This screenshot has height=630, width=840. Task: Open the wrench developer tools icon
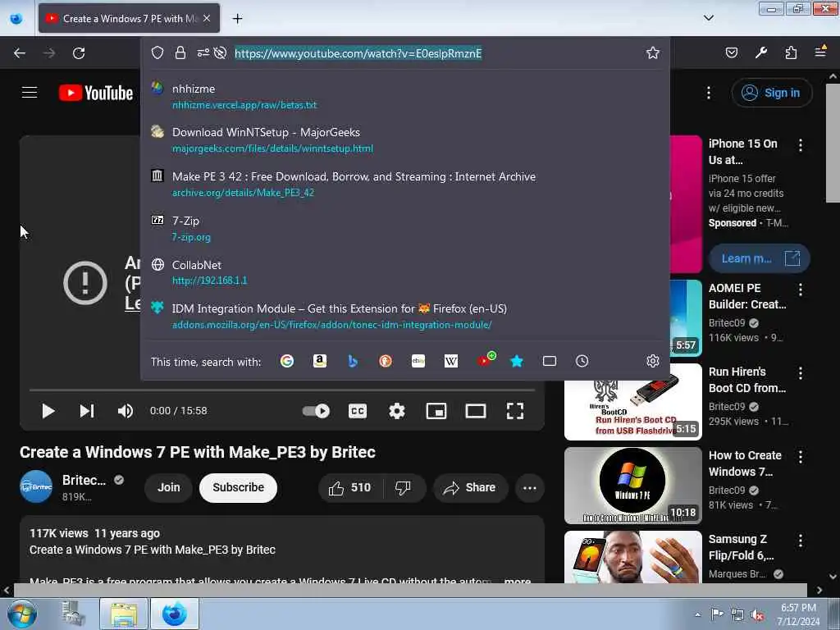pyautogui.click(x=760, y=52)
